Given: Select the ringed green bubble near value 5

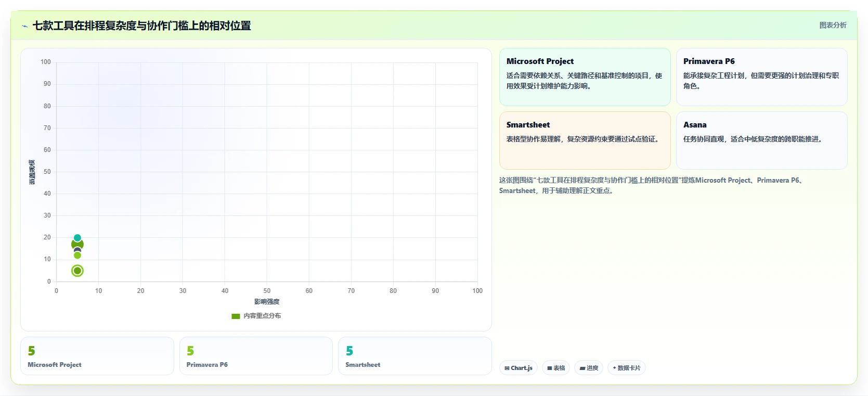Looking at the screenshot, I should [x=77, y=271].
